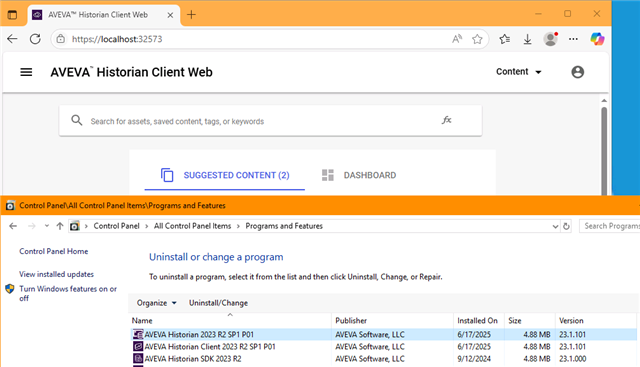Switch to the Dashboard tab

(x=358, y=175)
